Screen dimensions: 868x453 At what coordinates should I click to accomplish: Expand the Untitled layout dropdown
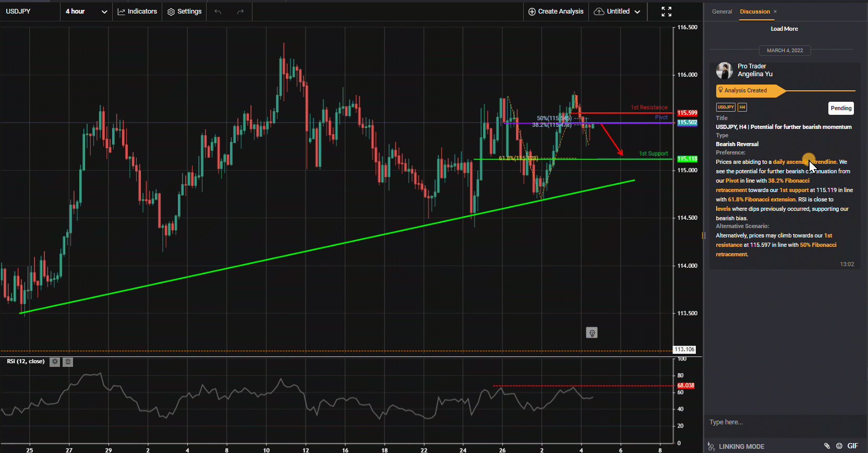point(617,11)
